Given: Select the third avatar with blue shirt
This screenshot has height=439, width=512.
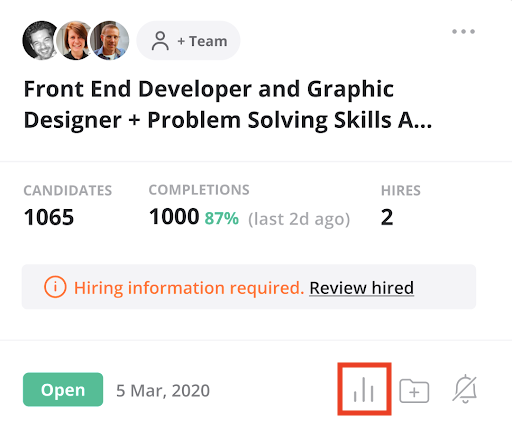Looking at the screenshot, I should [110, 41].
